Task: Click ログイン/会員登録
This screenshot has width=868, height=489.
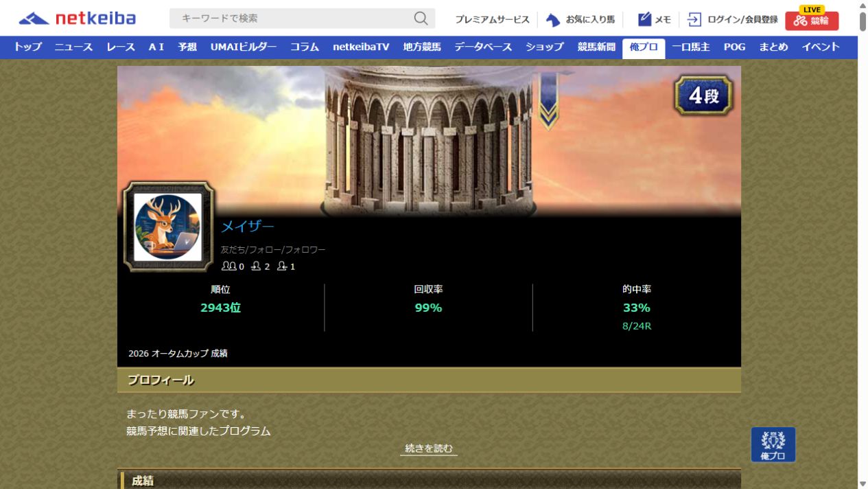Action: pyautogui.click(x=733, y=20)
